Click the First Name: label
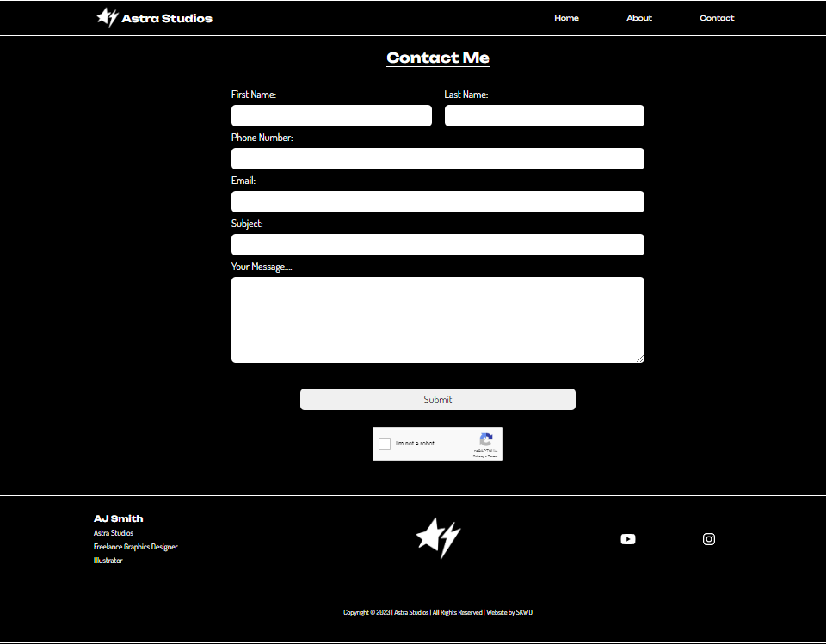 (x=253, y=95)
